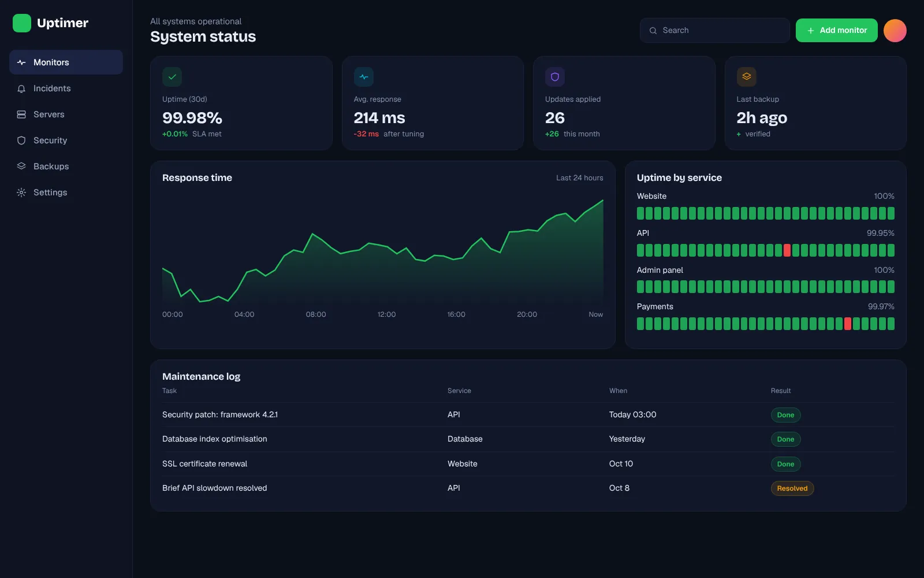Click the Yesterday date cell
The image size is (924, 578).
click(x=627, y=439)
